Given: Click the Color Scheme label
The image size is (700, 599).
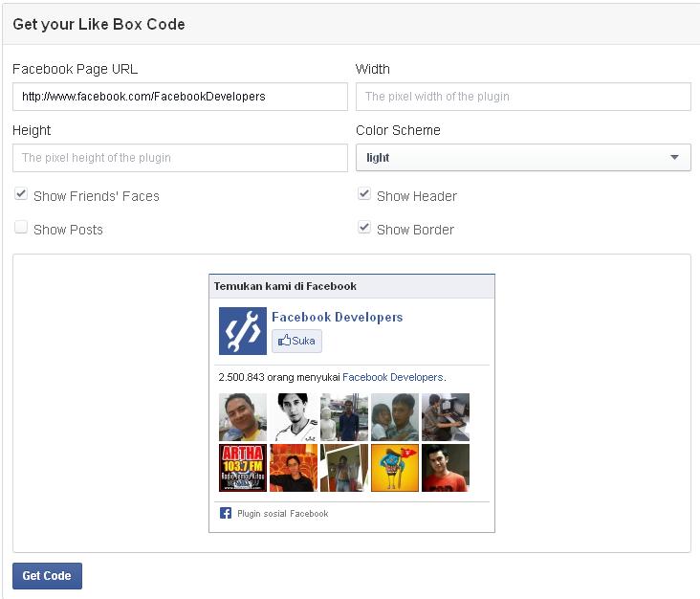Looking at the screenshot, I should [x=398, y=130].
